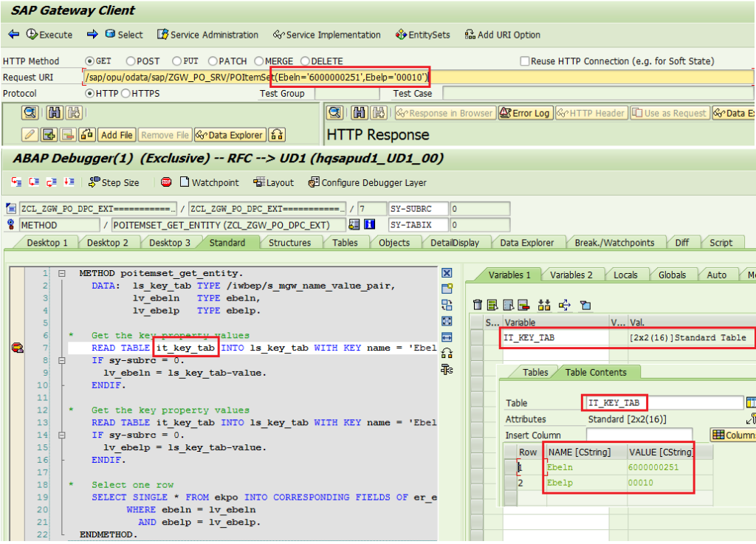Select the PATCH HTTP method
This screenshot has width=756, height=544.
coord(213,61)
